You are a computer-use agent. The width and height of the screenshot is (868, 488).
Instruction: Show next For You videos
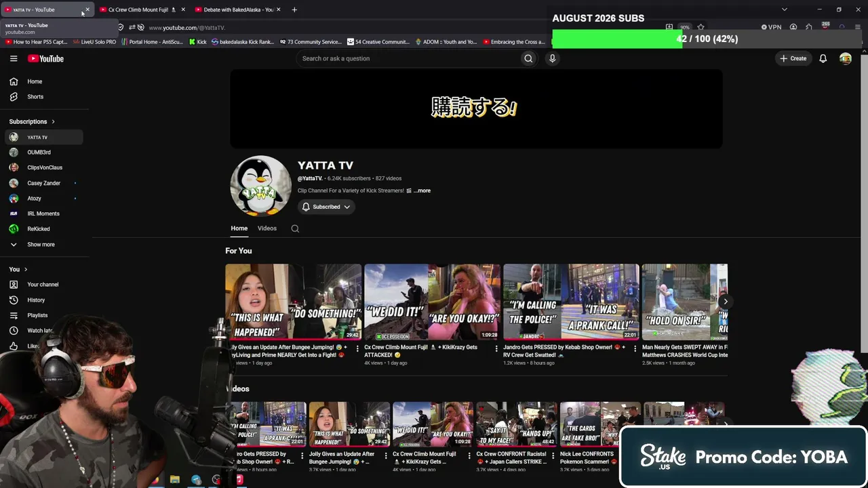[x=725, y=302]
